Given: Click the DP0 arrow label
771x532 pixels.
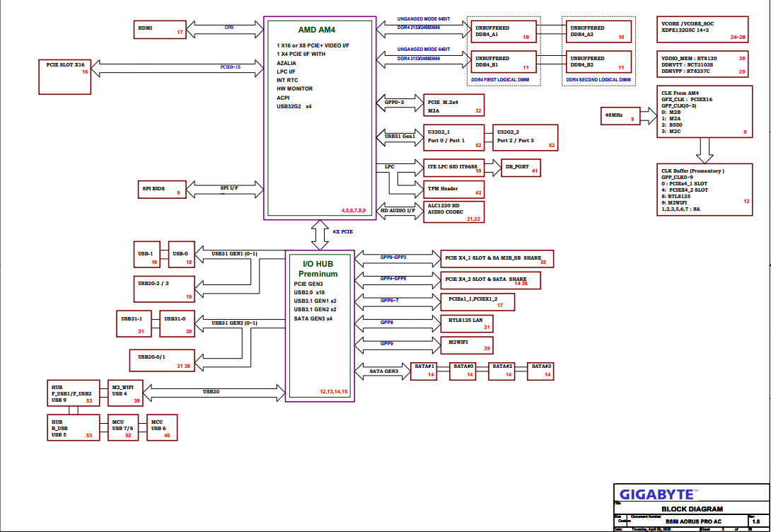Looking at the screenshot, I should coord(229,28).
